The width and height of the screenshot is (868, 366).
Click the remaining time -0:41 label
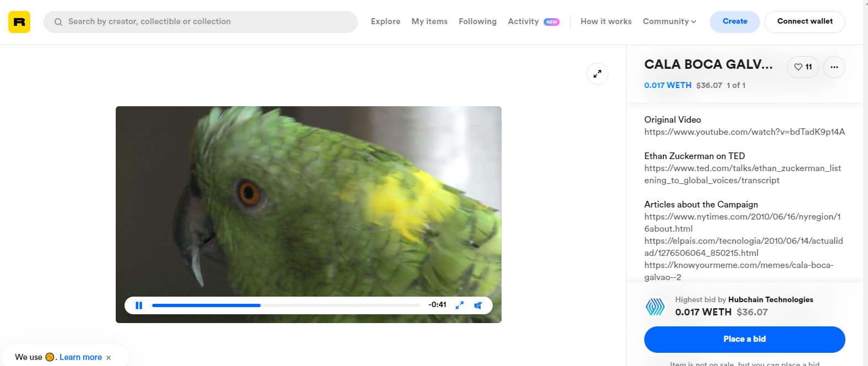point(437,305)
